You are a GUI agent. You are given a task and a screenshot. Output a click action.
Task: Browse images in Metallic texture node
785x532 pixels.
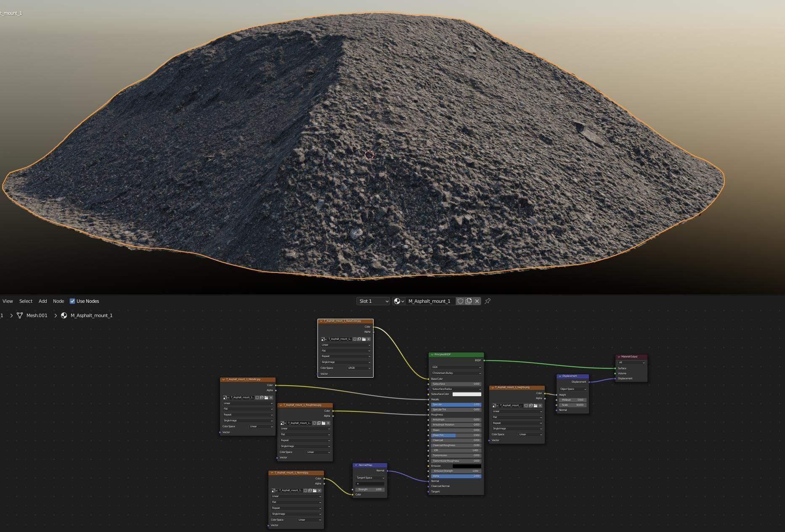pyautogui.click(x=226, y=397)
